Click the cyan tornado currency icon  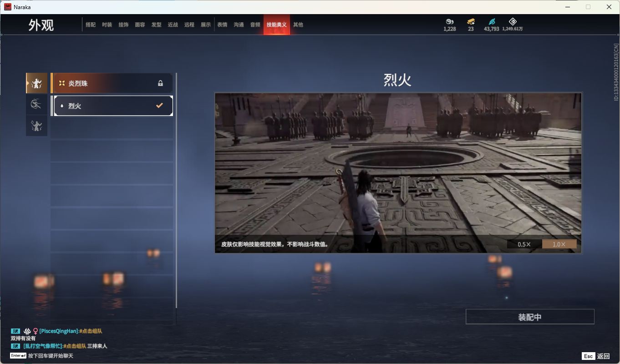coord(492,21)
